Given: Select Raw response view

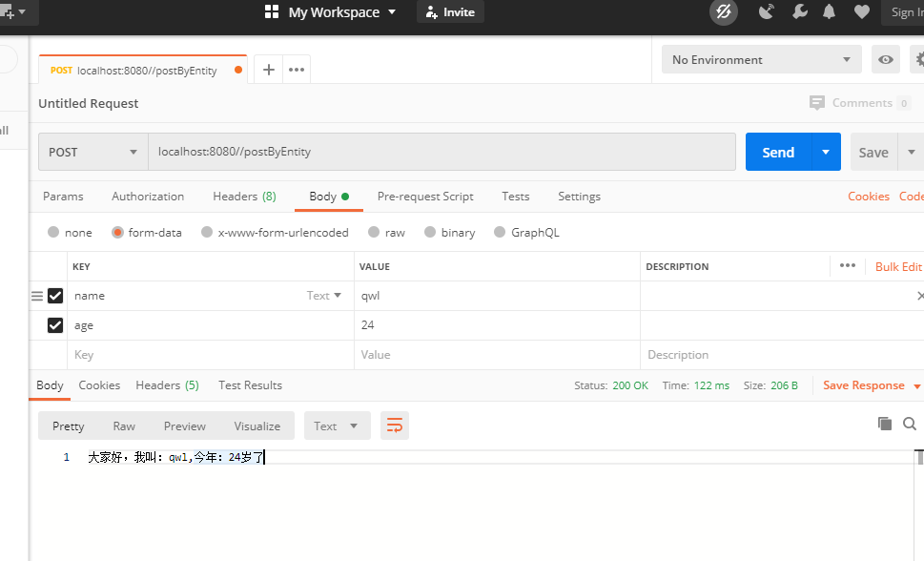Looking at the screenshot, I should coord(124,426).
